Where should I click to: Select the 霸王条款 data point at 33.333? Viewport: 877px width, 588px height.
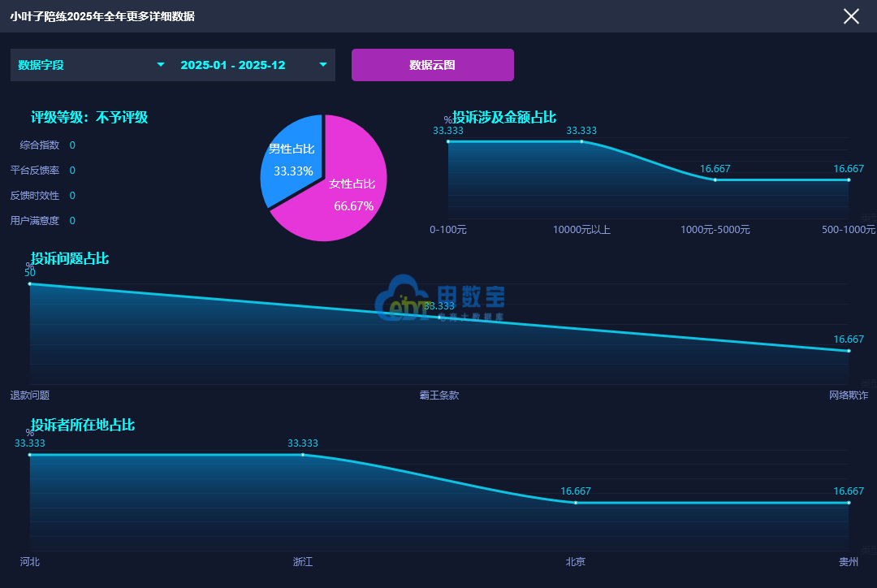tap(439, 317)
